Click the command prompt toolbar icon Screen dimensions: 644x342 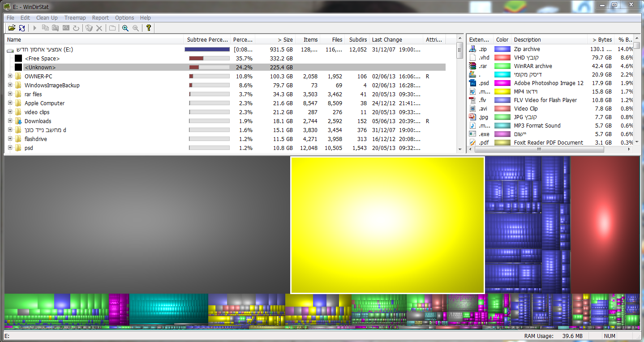click(66, 28)
